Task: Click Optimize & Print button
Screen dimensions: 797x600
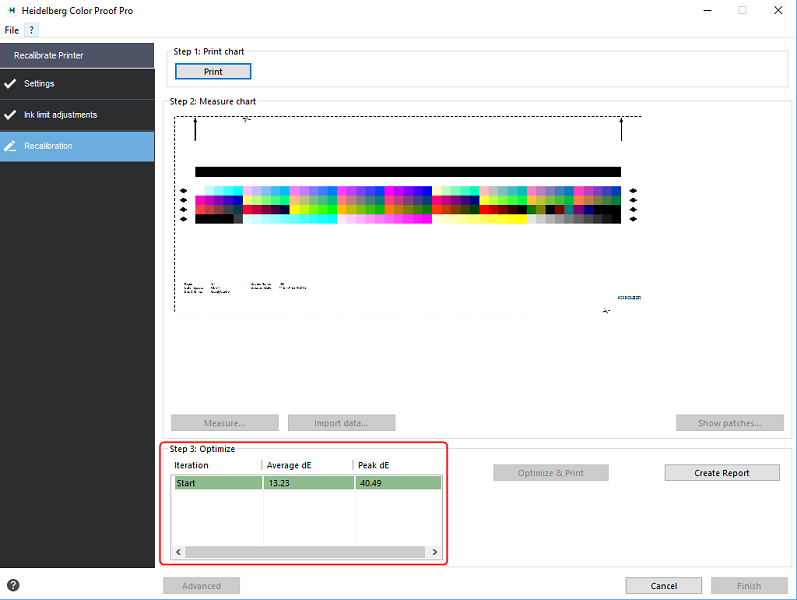Action: tap(550, 473)
